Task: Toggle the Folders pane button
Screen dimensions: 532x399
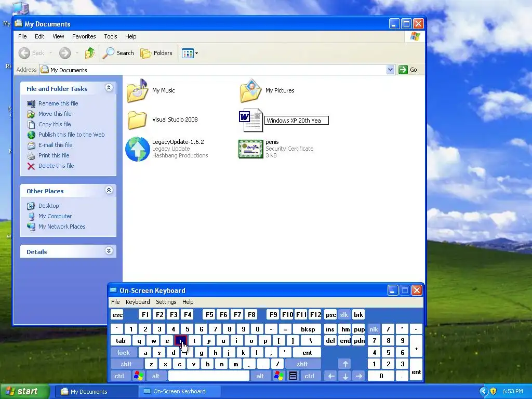Action: [x=156, y=53]
